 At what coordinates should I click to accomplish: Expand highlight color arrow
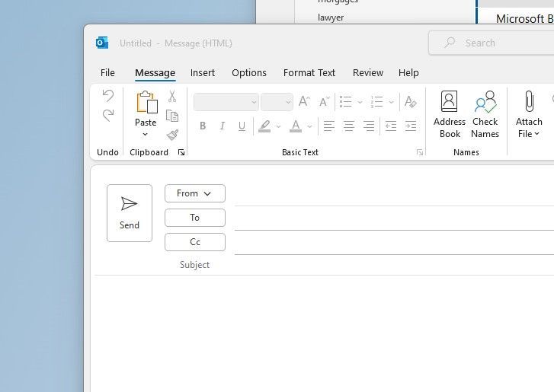278,126
